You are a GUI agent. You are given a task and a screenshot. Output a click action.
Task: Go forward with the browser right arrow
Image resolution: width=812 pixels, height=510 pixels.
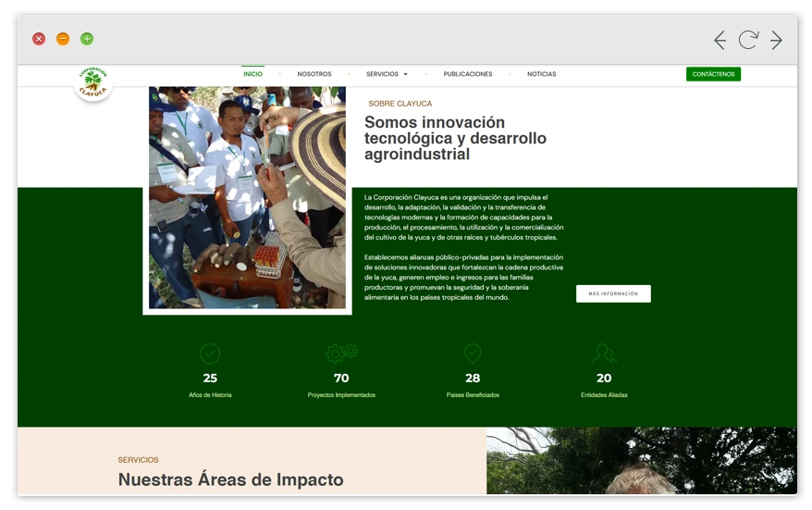(776, 40)
